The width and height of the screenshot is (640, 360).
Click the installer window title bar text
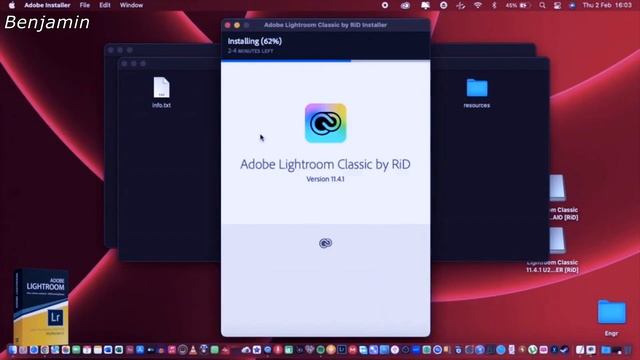tap(325, 25)
